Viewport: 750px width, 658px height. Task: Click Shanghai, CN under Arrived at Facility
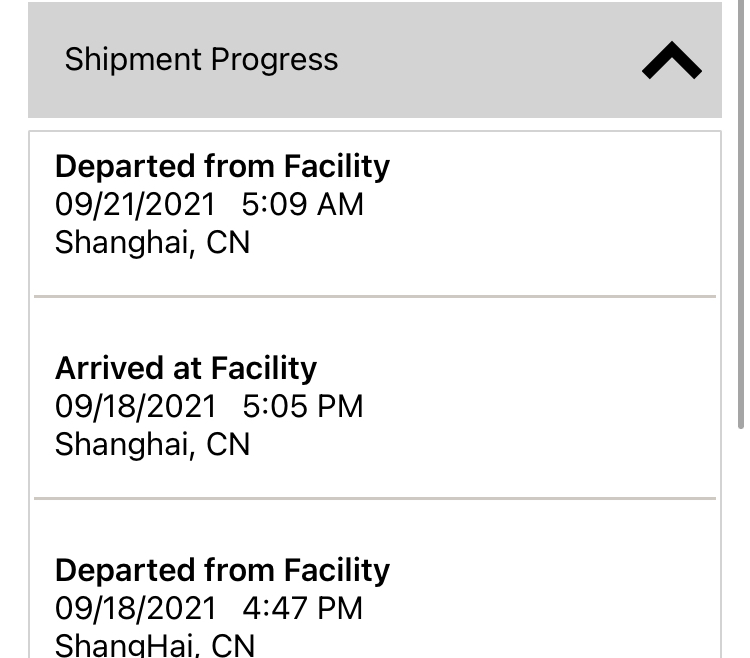coord(152,445)
